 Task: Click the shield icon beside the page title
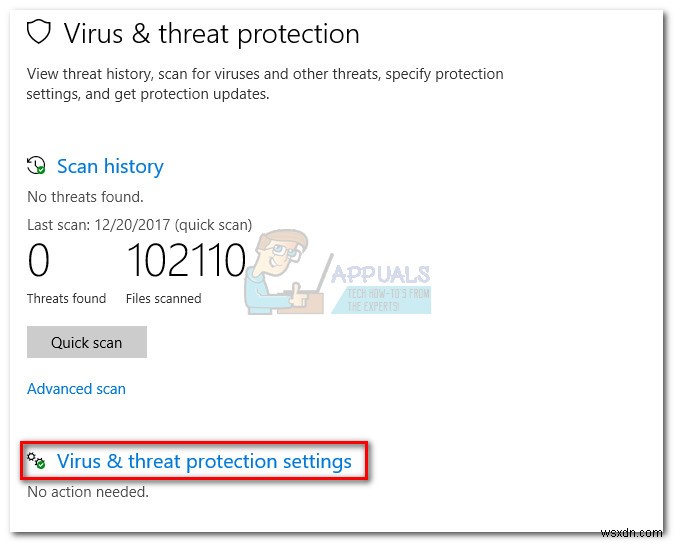click(38, 33)
